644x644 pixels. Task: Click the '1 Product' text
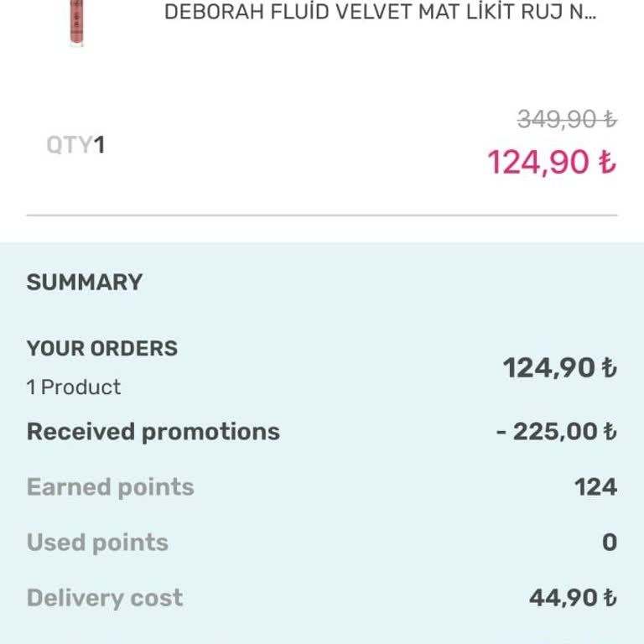click(x=74, y=387)
